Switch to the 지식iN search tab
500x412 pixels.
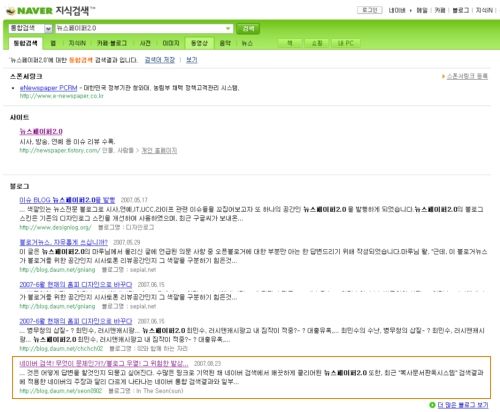click(x=77, y=43)
